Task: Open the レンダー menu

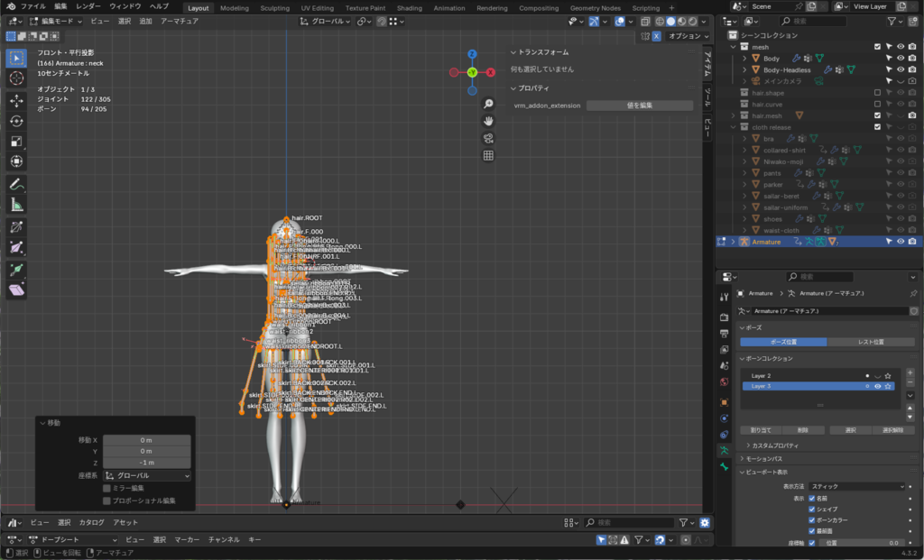Action: (x=88, y=6)
